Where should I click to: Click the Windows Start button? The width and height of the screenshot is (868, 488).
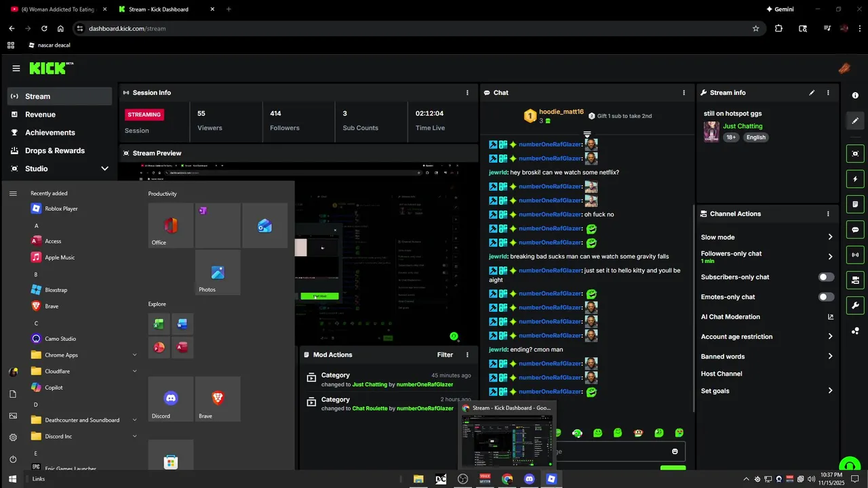pyautogui.click(x=12, y=479)
